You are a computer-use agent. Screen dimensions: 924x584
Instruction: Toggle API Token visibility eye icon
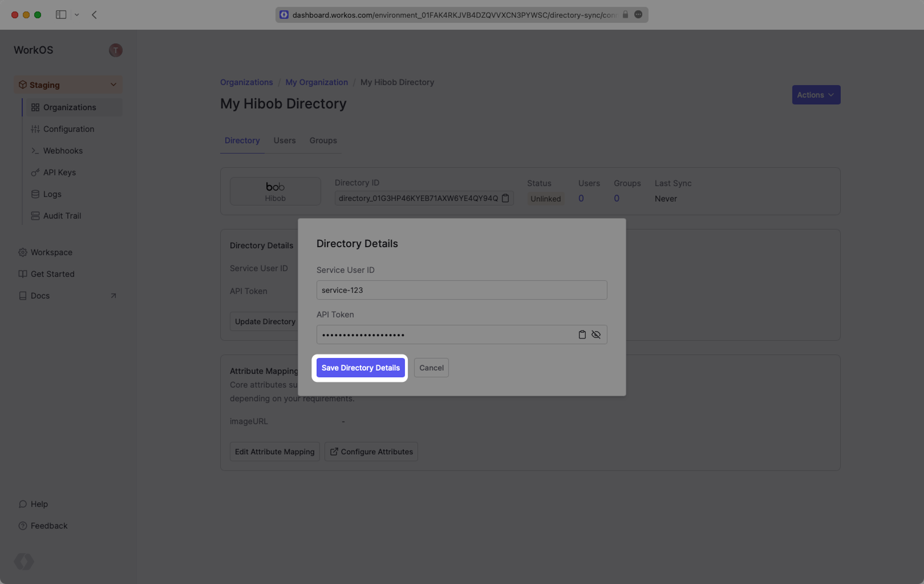tap(596, 335)
